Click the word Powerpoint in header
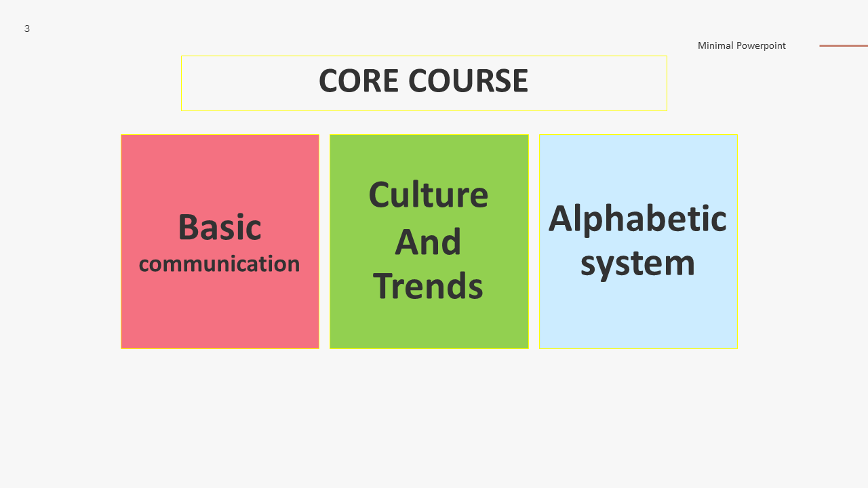The width and height of the screenshot is (868, 488). point(762,45)
